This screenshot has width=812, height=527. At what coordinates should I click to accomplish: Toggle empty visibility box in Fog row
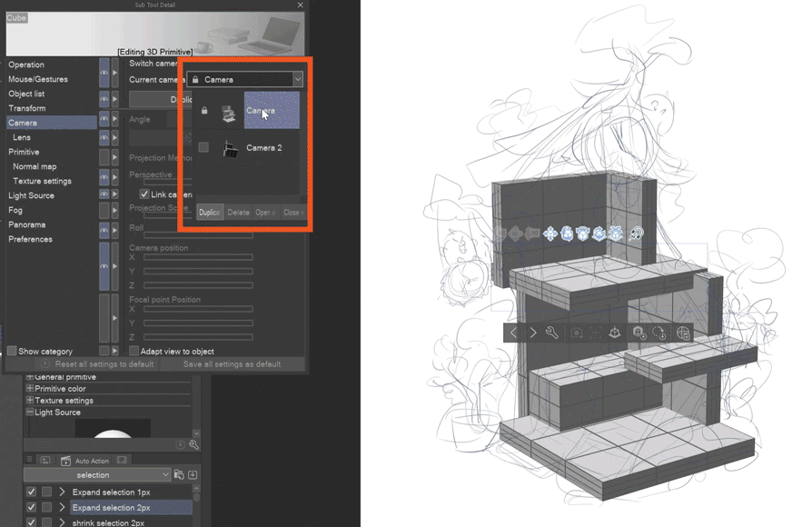[104, 211]
